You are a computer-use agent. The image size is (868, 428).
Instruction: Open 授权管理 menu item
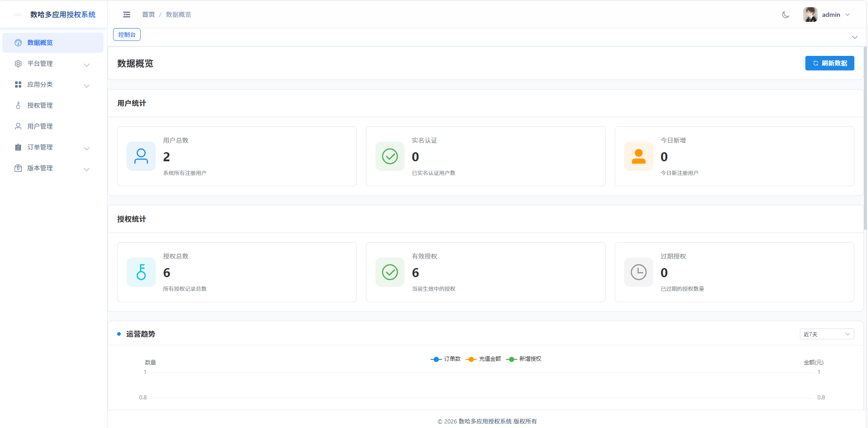(x=53, y=105)
